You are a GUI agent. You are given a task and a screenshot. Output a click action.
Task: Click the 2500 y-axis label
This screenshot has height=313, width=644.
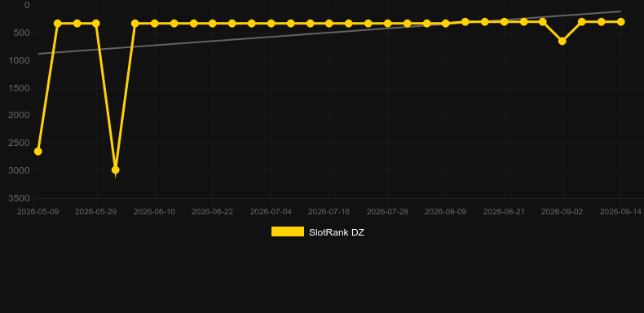[x=20, y=143]
